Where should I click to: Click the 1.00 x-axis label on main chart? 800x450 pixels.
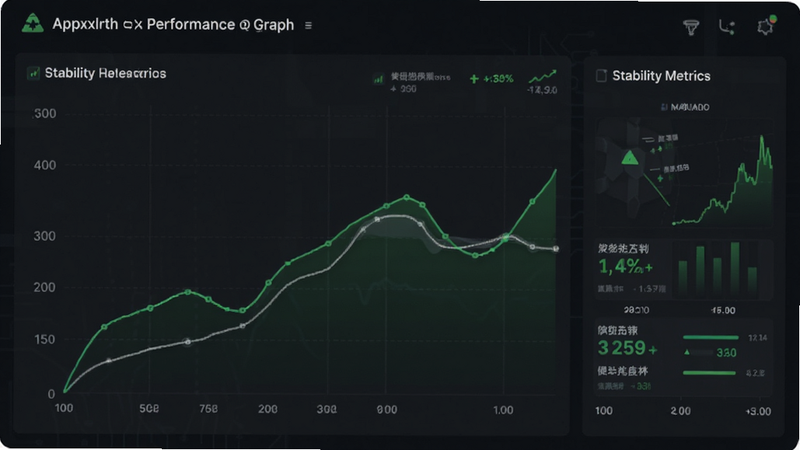(503, 410)
